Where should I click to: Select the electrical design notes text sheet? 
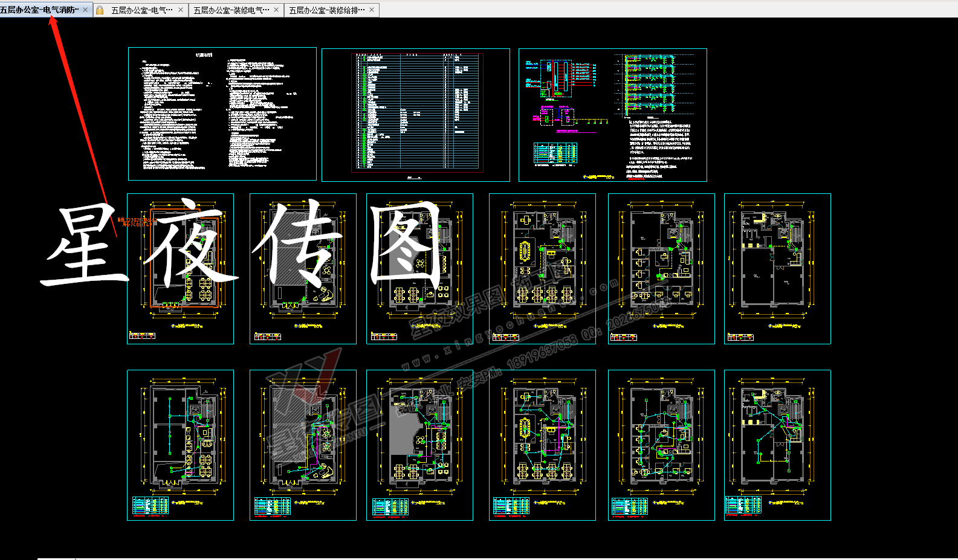click(x=222, y=114)
